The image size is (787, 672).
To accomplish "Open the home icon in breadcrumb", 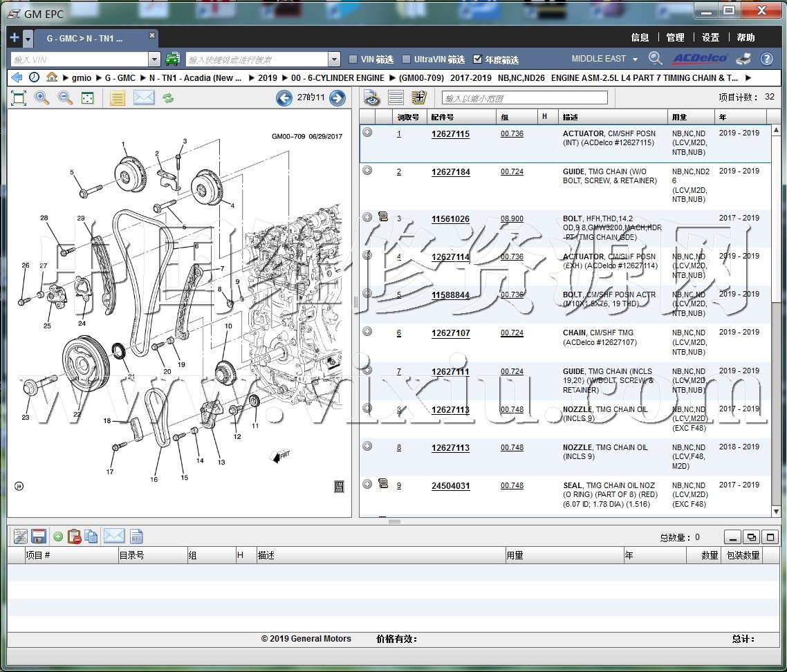I will pyautogui.click(x=52, y=77).
